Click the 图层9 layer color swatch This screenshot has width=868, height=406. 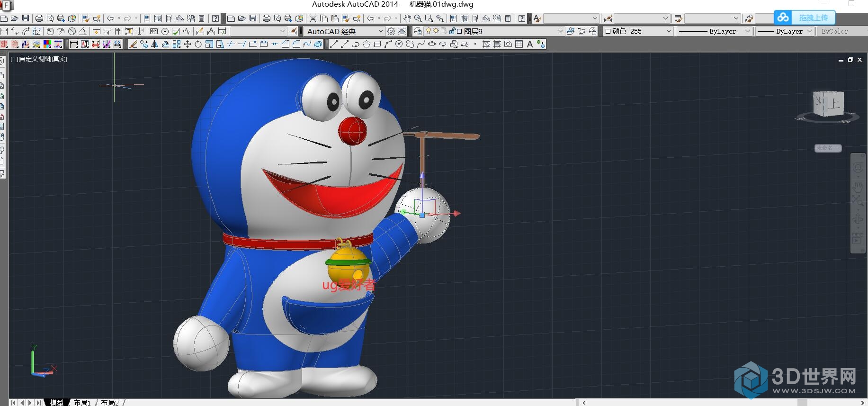459,31
